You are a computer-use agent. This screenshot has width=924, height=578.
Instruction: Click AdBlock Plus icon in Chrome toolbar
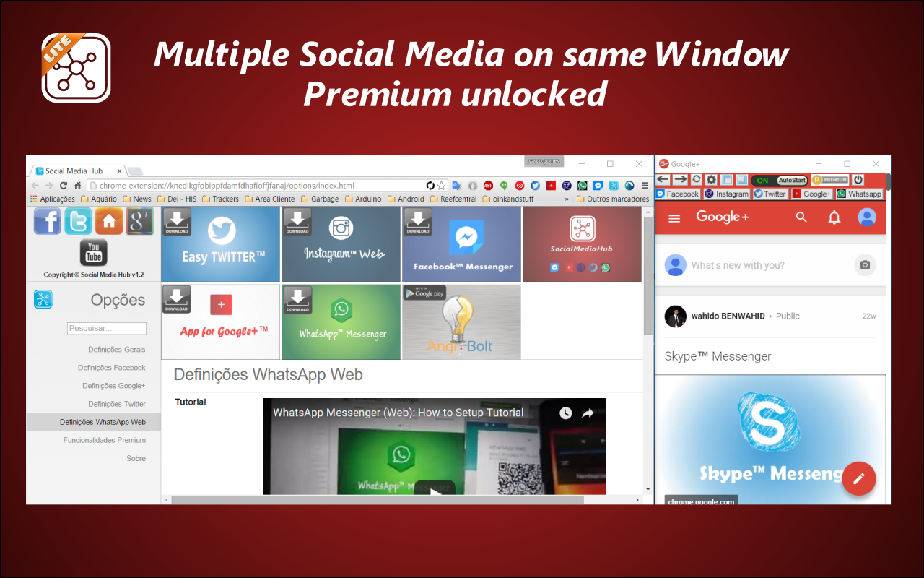488,186
